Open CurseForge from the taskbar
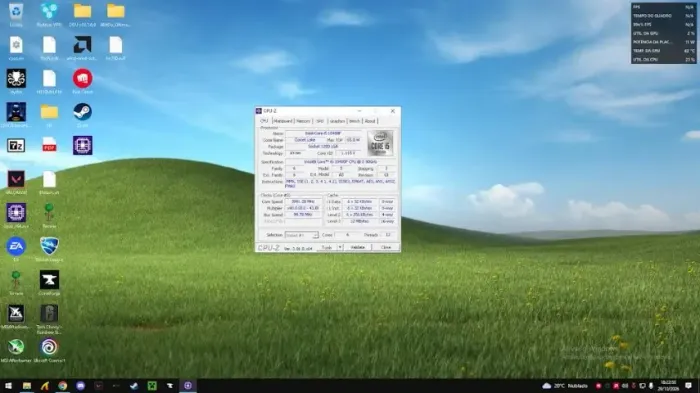Image resolution: width=700 pixels, height=393 pixels. [170, 386]
